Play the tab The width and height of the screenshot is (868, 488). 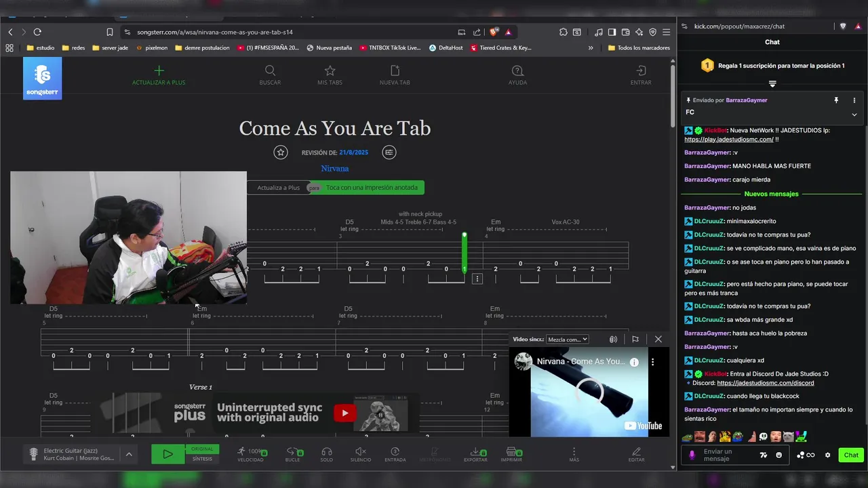coord(167,454)
